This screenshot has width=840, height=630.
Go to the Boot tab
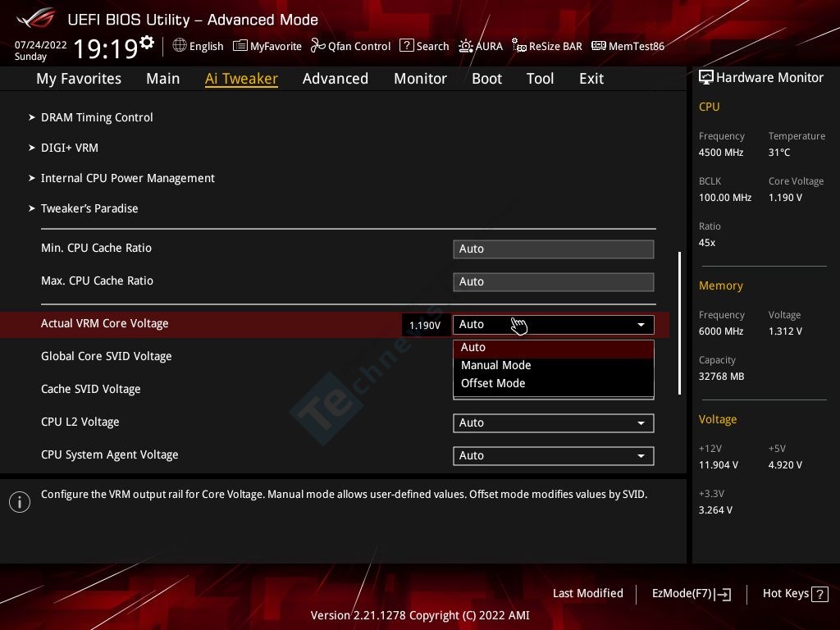point(486,79)
